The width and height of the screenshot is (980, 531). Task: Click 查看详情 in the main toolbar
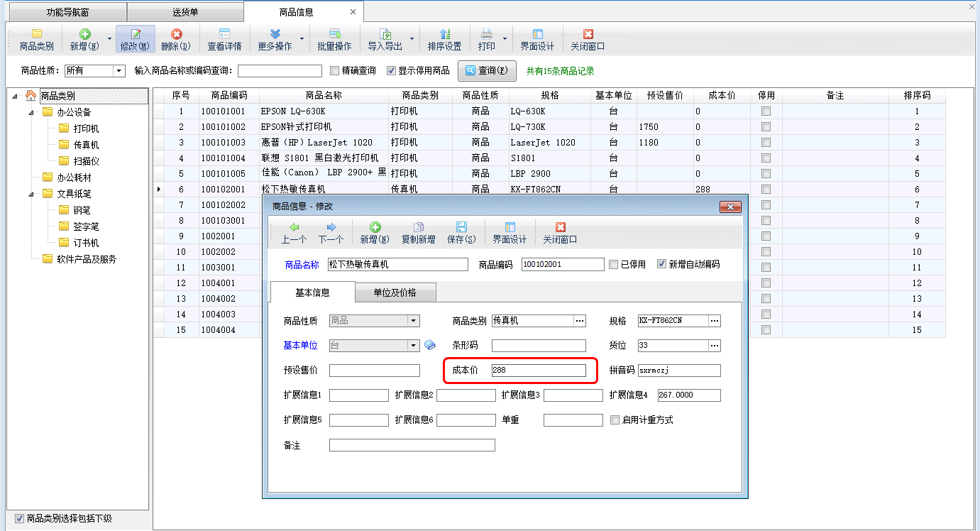224,40
